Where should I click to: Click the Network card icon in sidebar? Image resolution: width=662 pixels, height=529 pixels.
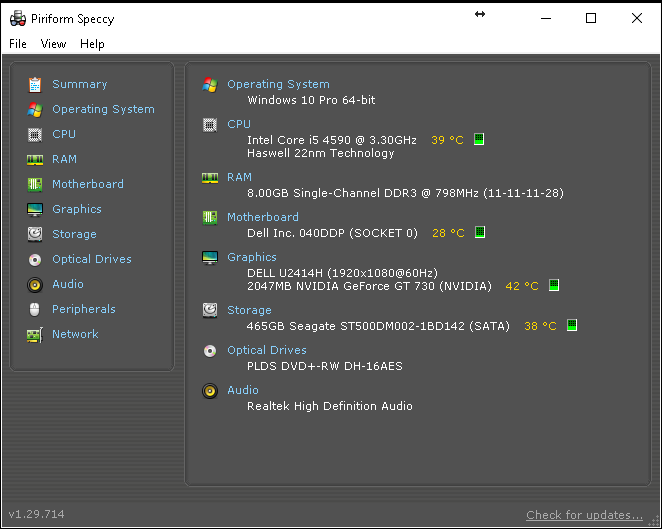coord(35,334)
